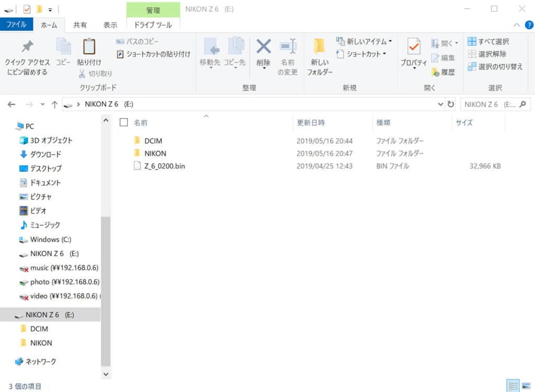
Task: Open ネットワーク in navigation pane
Action: coord(36,361)
